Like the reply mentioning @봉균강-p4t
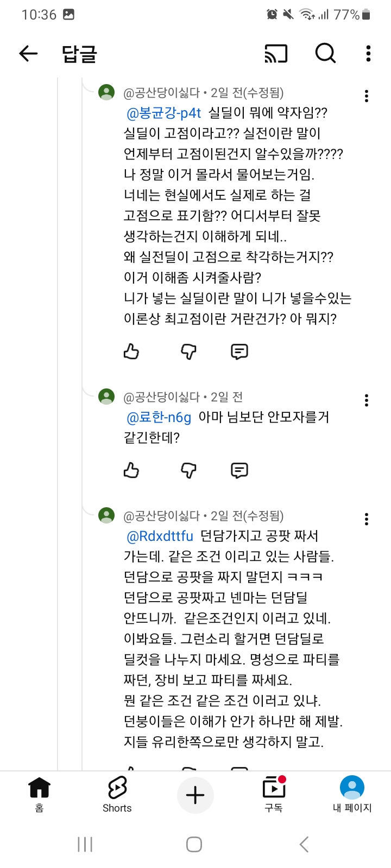Image resolution: width=391 pixels, height=868 pixels. pyautogui.click(x=131, y=352)
